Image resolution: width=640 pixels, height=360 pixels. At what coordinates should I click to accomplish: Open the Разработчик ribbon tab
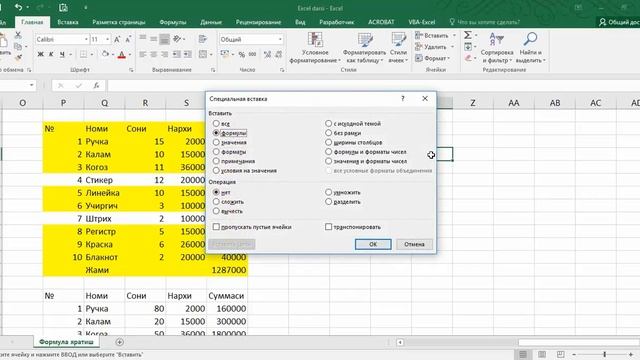(x=336, y=22)
